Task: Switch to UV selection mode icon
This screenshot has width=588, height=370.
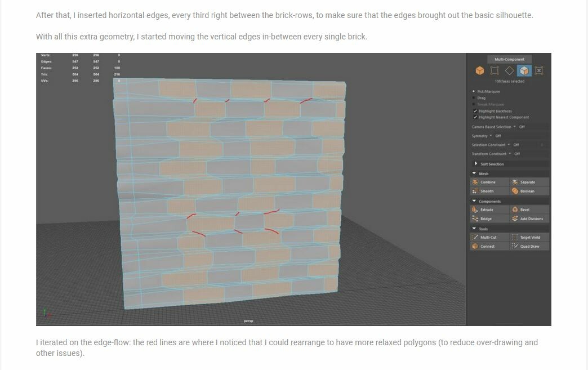Action: click(539, 70)
